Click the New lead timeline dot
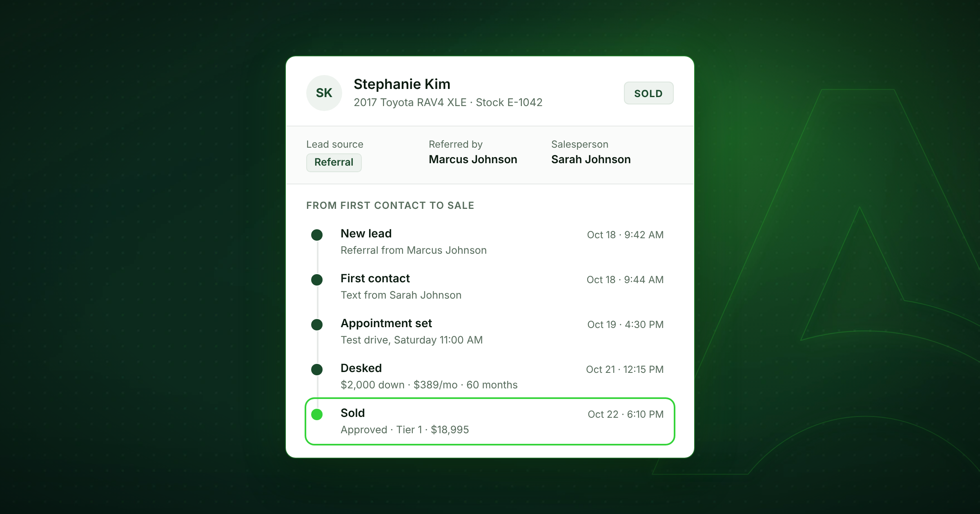 click(x=317, y=235)
